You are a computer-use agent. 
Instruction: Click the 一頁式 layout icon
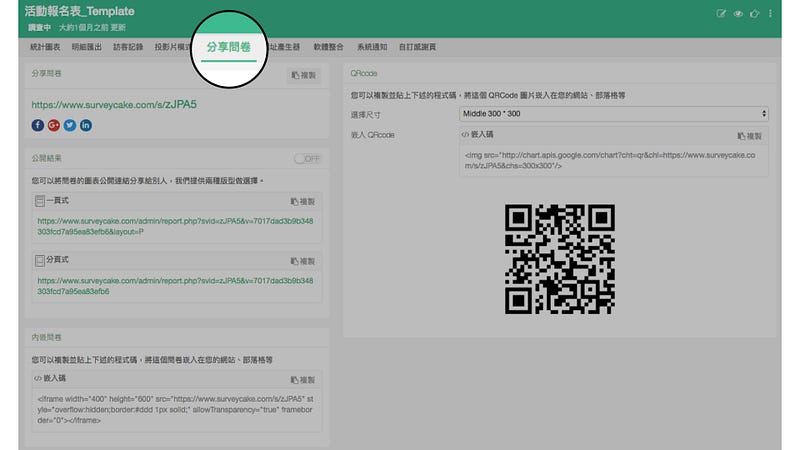click(40, 201)
